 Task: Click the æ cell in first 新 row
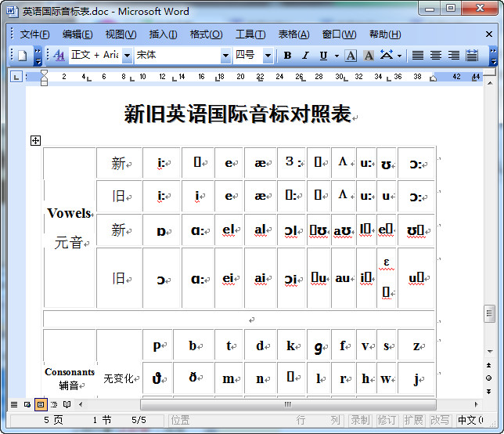click(x=261, y=163)
